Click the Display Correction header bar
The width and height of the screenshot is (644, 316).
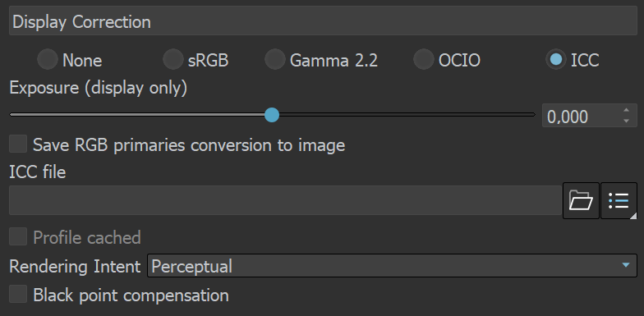[323, 21]
